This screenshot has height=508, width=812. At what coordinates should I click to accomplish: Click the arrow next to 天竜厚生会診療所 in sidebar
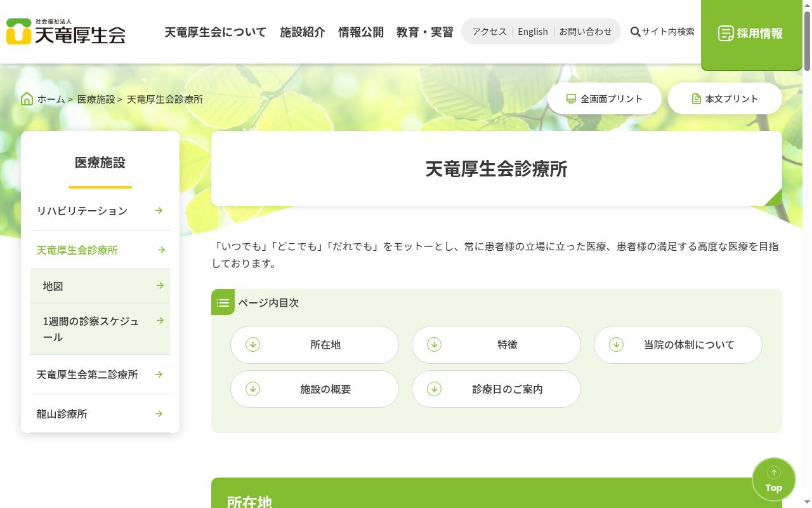point(161,250)
